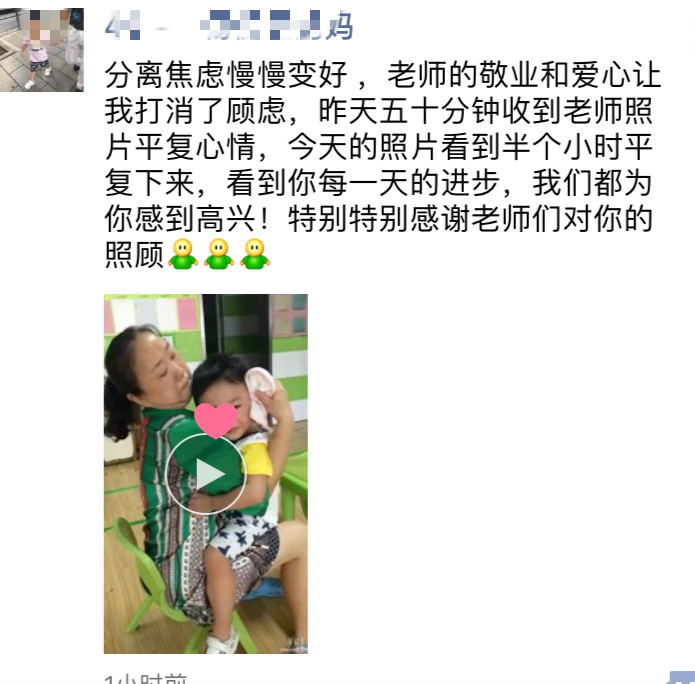Select the first green smiley emoji
This screenshot has width=695, height=684.
point(183,254)
